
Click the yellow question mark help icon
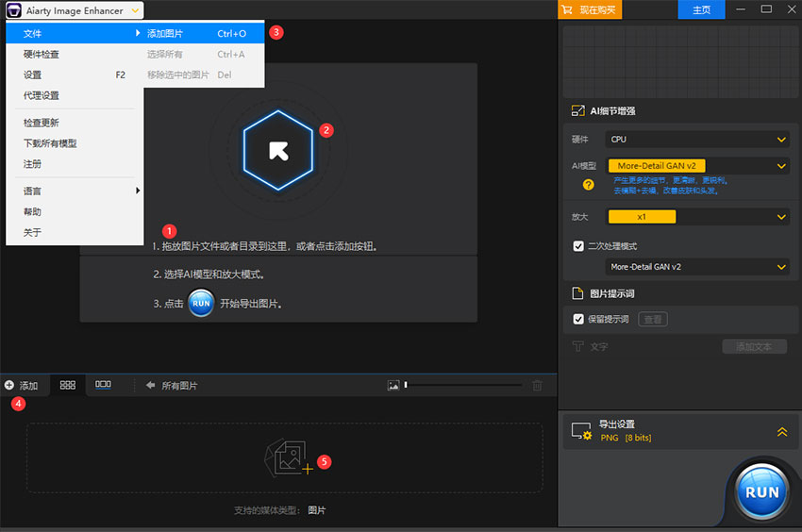click(x=588, y=185)
